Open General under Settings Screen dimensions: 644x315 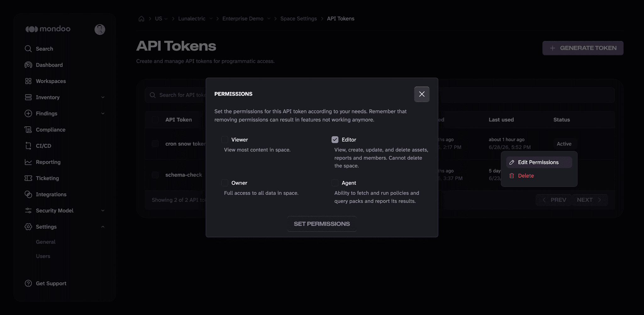[x=46, y=242]
